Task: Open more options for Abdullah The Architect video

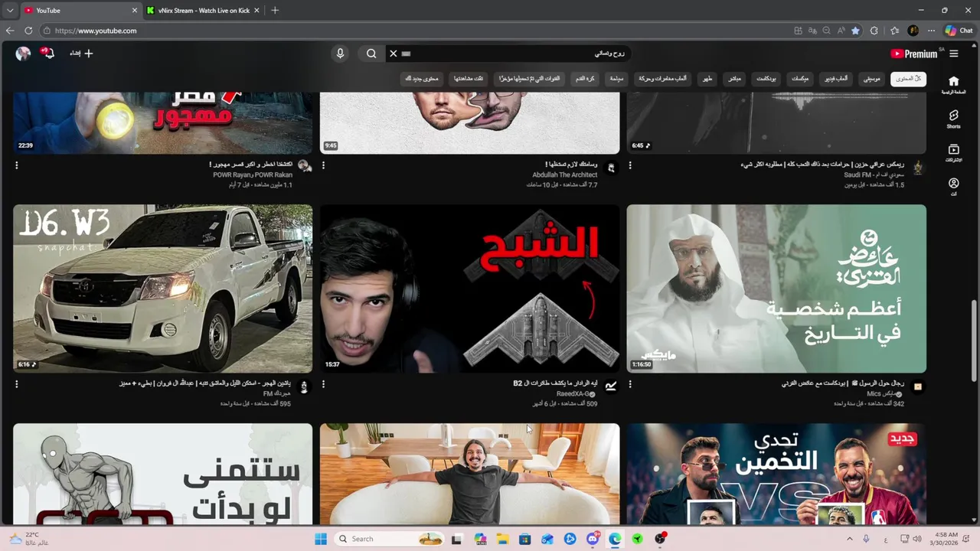Action: [323, 165]
